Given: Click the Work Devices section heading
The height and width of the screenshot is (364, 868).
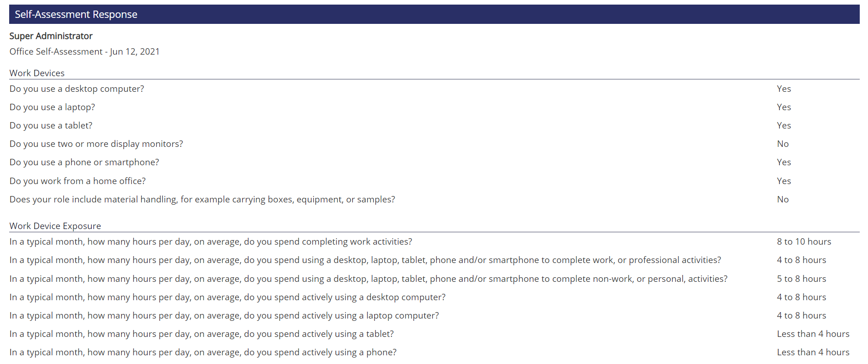Looking at the screenshot, I should [37, 73].
